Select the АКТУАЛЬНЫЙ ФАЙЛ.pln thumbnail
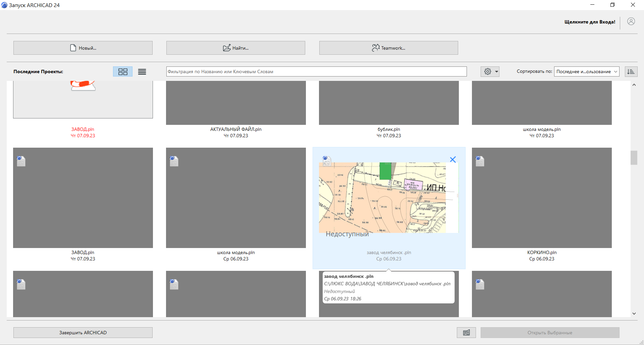This screenshot has height=345, width=644. coord(236,103)
